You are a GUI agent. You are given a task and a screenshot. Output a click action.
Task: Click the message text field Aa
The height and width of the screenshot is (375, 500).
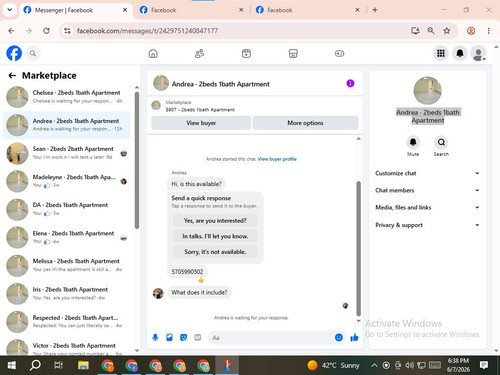(x=271, y=338)
